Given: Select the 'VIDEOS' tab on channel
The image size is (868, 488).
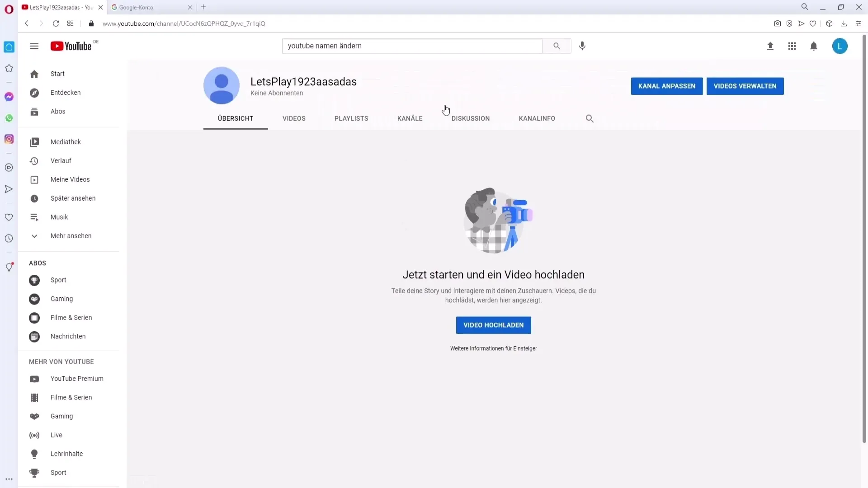Looking at the screenshot, I should pos(294,118).
